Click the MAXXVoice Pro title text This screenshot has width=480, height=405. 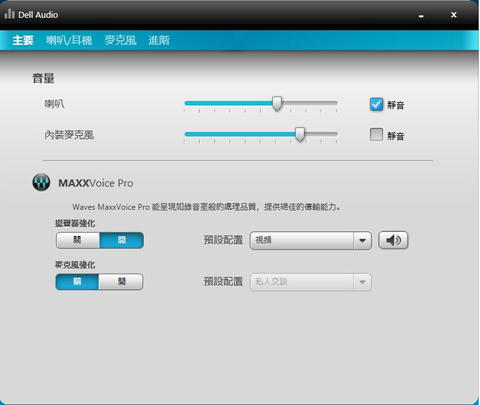[x=96, y=183]
